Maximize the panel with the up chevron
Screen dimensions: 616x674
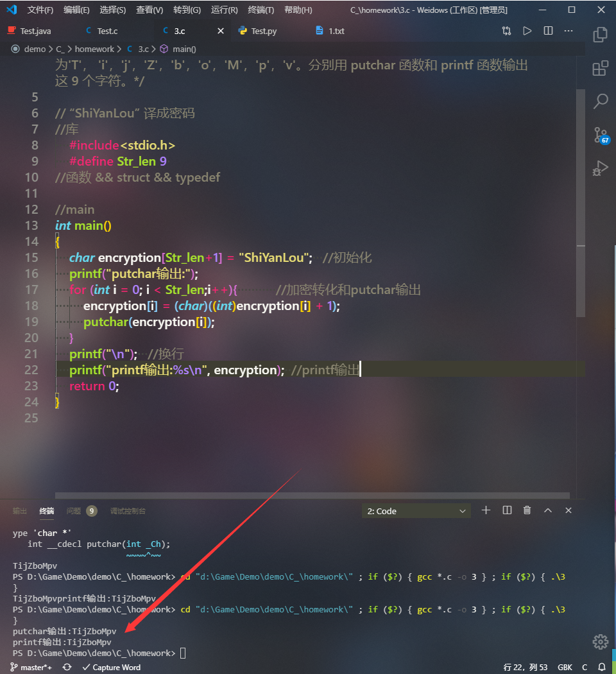coord(548,510)
